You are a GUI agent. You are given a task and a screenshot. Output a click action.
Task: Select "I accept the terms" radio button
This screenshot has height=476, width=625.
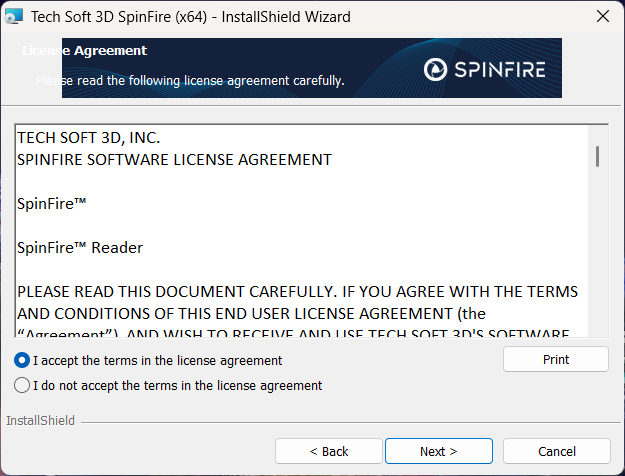(x=22, y=360)
